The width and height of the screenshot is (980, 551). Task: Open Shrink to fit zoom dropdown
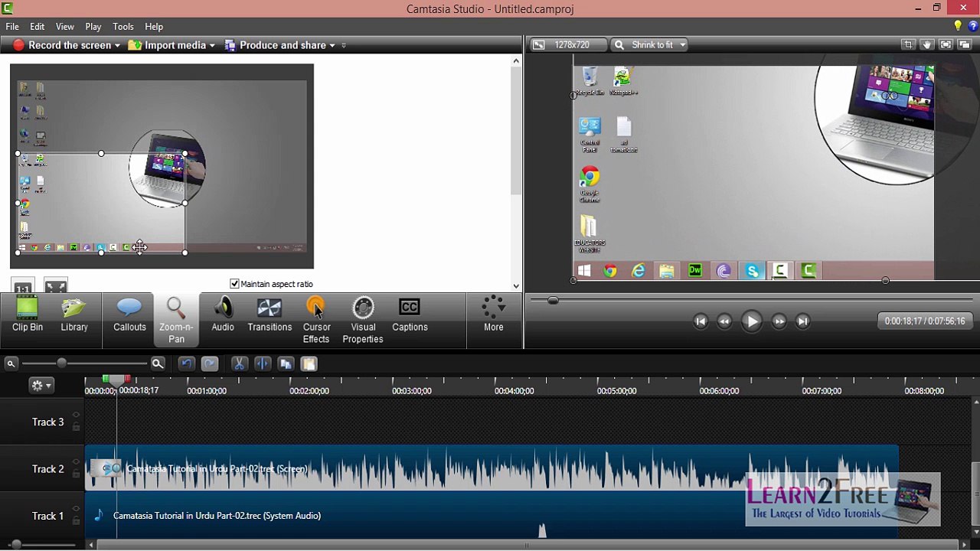[649, 45]
